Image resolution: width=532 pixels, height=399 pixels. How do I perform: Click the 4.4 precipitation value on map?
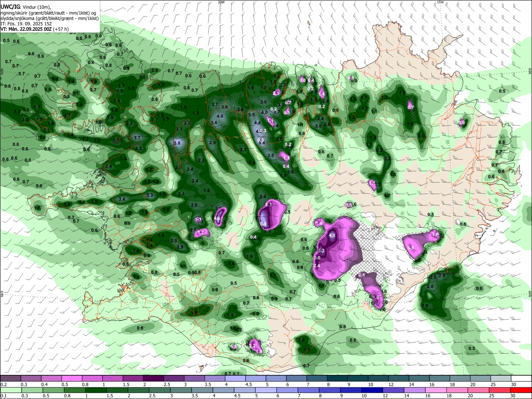(x=257, y=123)
